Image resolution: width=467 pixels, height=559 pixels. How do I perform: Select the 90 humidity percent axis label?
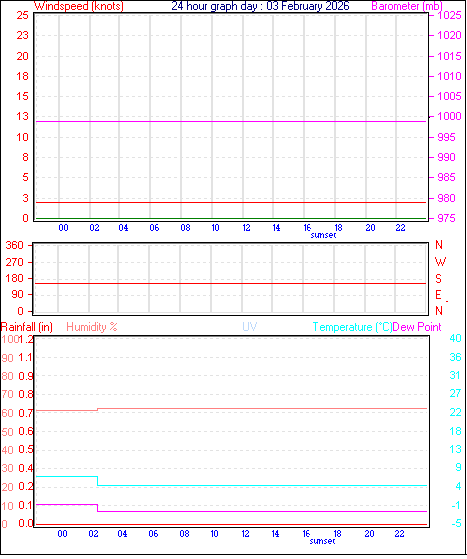(7, 358)
